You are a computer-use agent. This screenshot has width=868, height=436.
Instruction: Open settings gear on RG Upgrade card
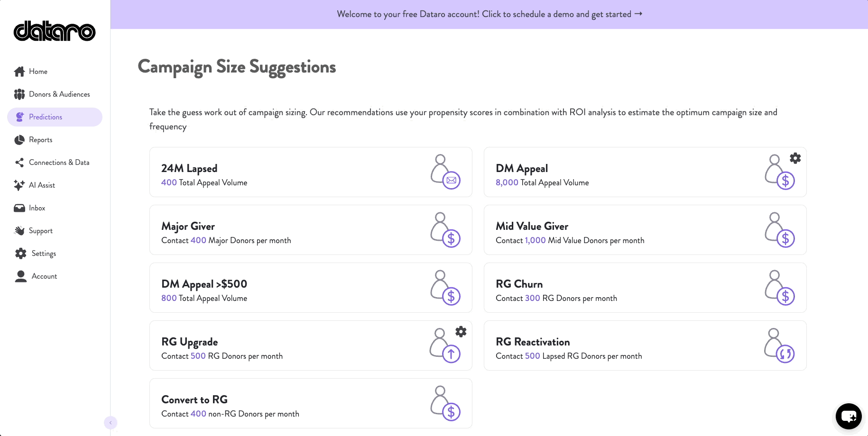pyautogui.click(x=461, y=332)
